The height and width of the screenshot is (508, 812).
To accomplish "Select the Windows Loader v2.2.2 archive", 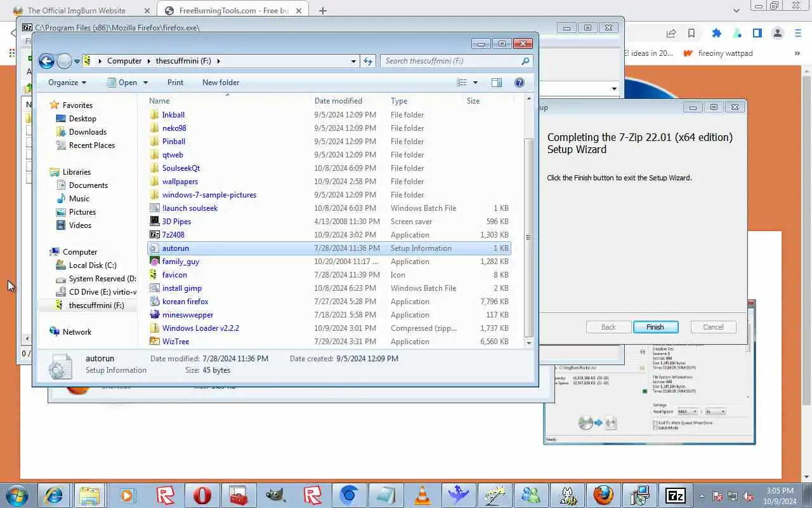I will [200, 328].
